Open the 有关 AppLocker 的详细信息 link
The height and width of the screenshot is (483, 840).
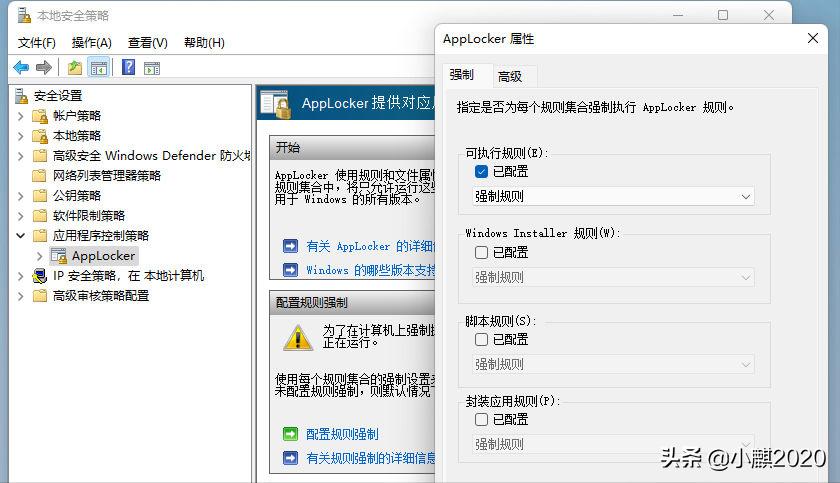point(370,246)
